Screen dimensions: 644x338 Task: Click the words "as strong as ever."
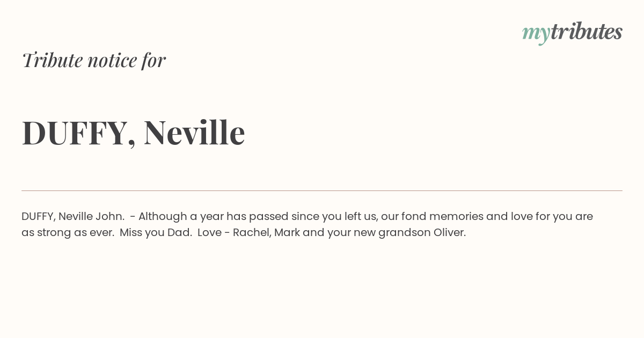click(68, 232)
